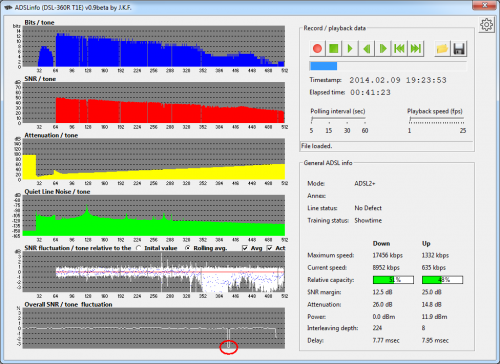Start recording with the red record button

coord(317,49)
